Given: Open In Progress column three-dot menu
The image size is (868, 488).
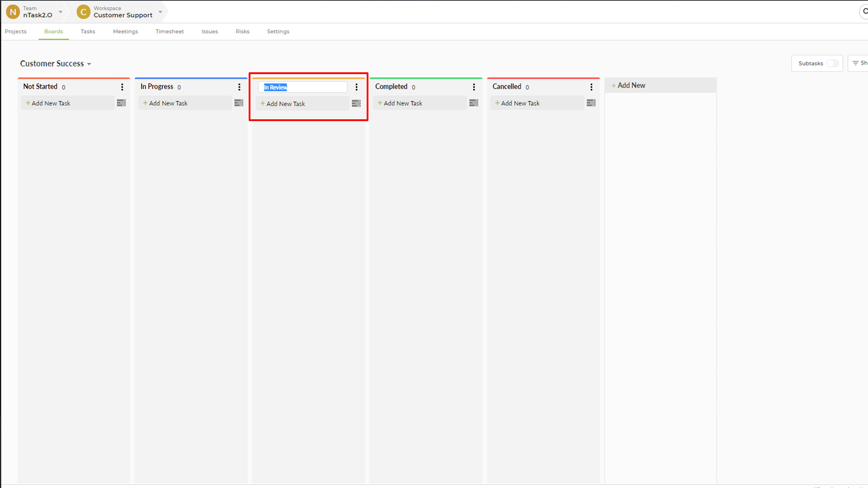Looking at the screenshot, I should [x=239, y=87].
